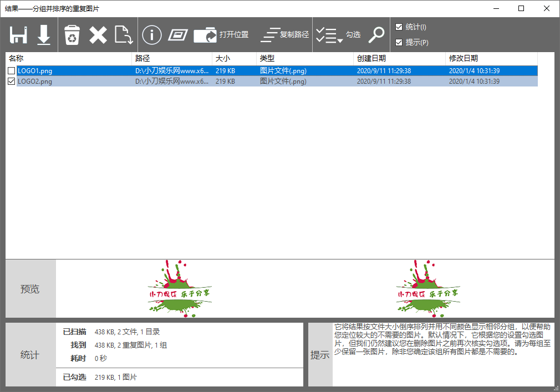Click the magnifying glass search icon
The image size is (560, 392).
click(x=376, y=35)
